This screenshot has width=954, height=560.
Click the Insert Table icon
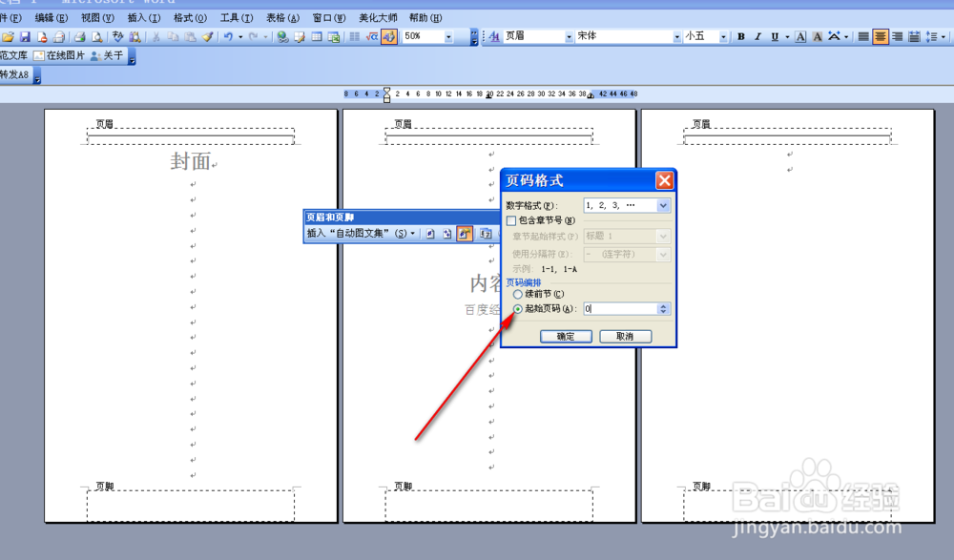click(x=317, y=37)
